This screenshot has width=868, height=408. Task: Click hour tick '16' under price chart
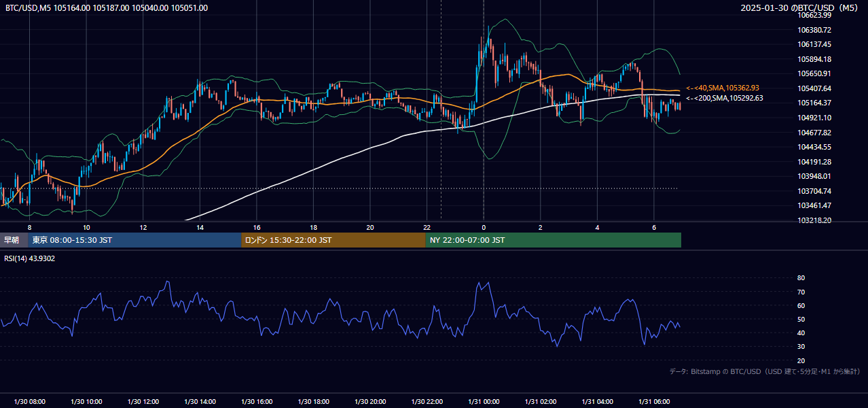pos(257,227)
